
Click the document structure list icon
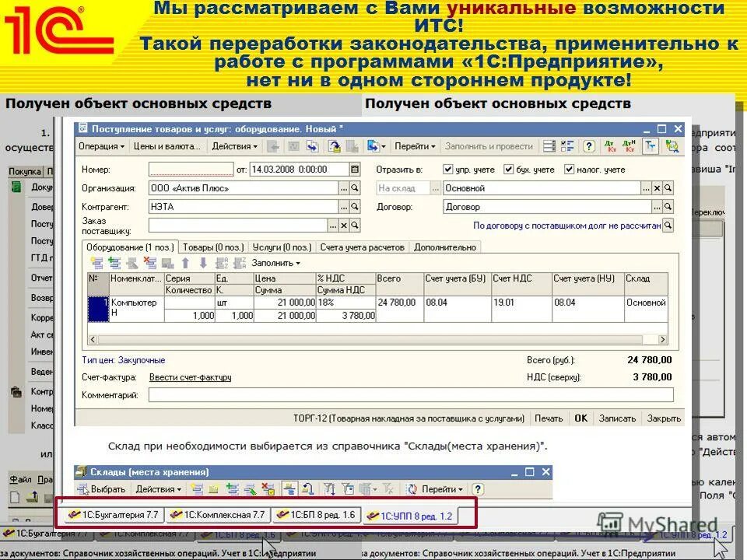pyautogui.click(x=549, y=147)
